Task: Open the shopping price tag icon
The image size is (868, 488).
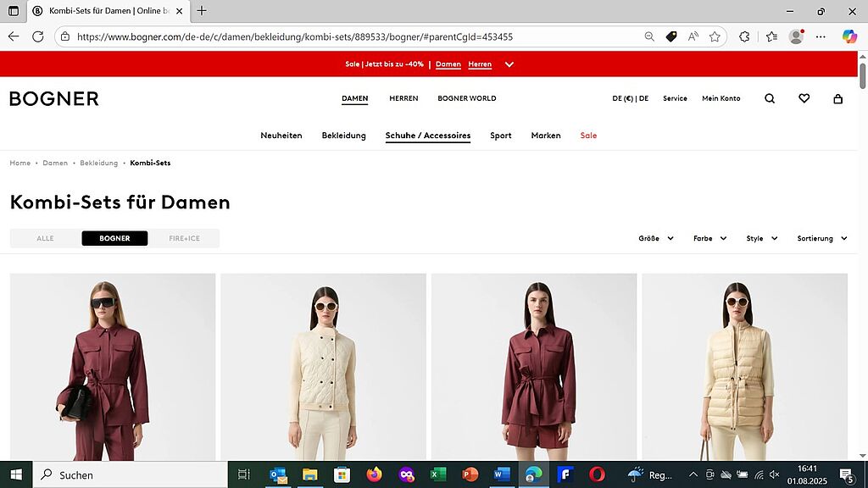Action: [671, 36]
